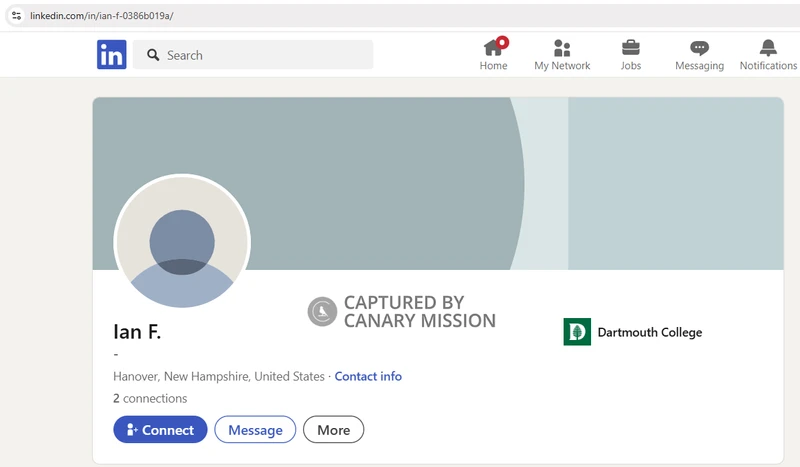The height and width of the screenshot is (467, 800).
Task: Click the LinkedIn logo icon
Action: point(112,55)
